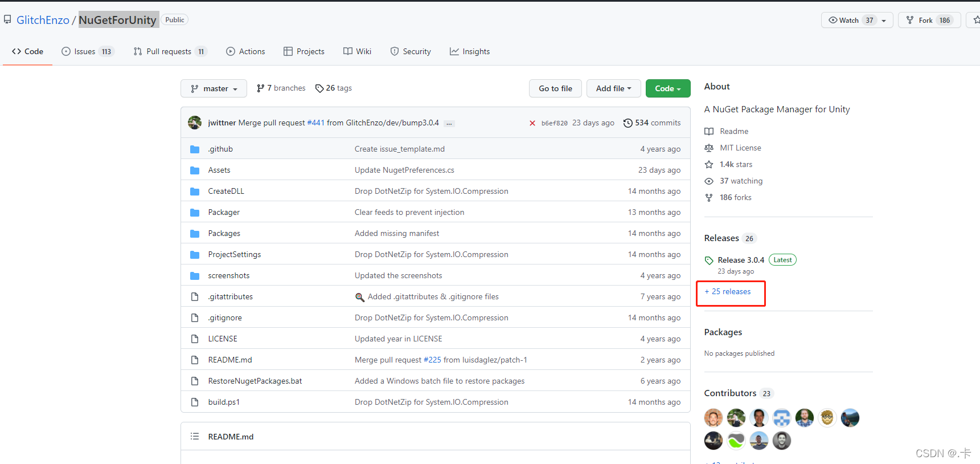Click the CreateDLL folder icon

195,192
